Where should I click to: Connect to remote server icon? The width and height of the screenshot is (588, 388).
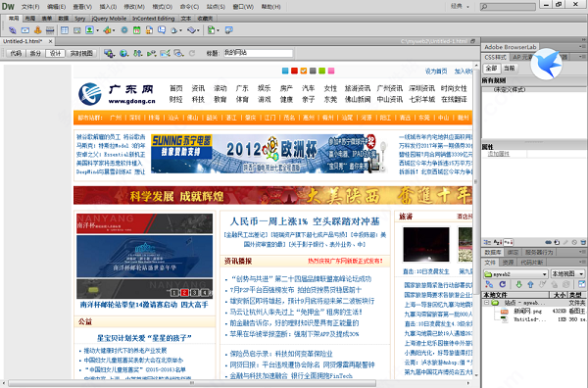pyautogui.click(x=489, y=284)
